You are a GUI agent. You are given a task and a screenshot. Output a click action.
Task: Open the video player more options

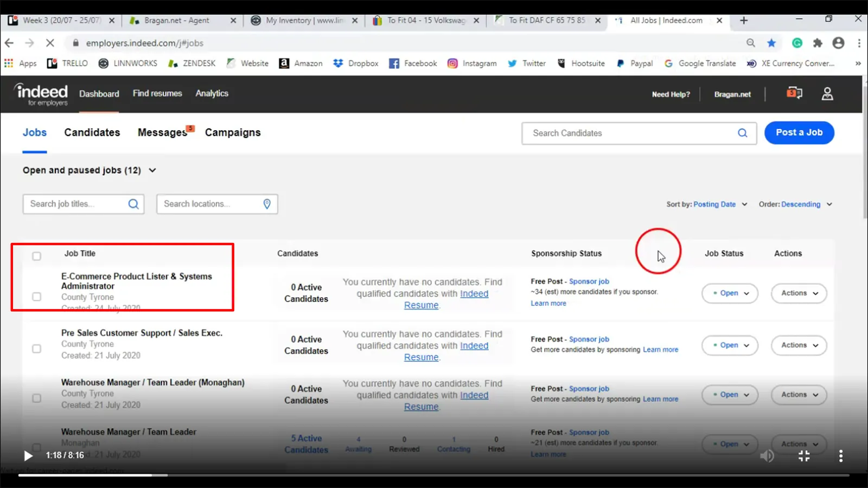841,456
